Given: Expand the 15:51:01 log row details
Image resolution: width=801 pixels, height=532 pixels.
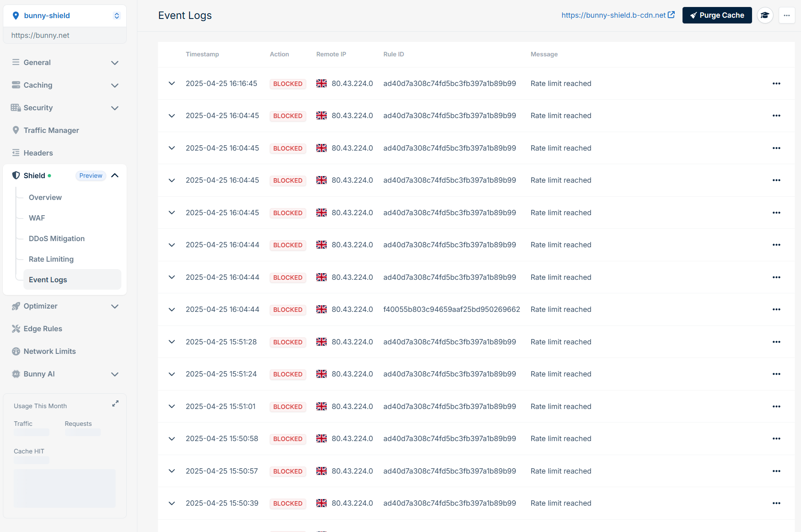Looking at the screenshot, I should point(172,407).
